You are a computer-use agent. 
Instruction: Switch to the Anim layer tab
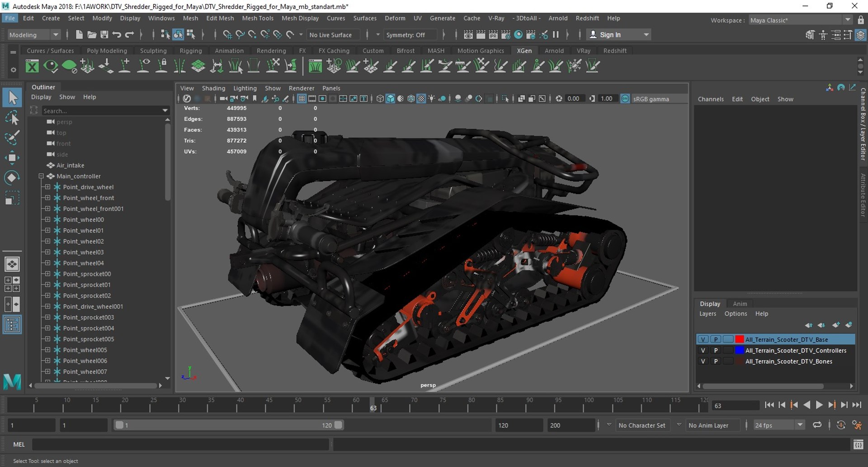(x=740, y=304)
